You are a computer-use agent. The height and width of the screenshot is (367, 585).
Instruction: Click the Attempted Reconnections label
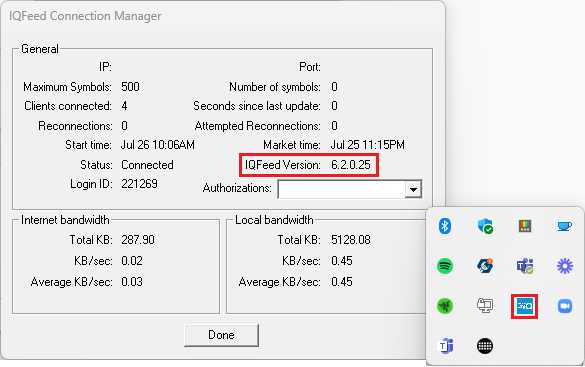click(257, 126)
